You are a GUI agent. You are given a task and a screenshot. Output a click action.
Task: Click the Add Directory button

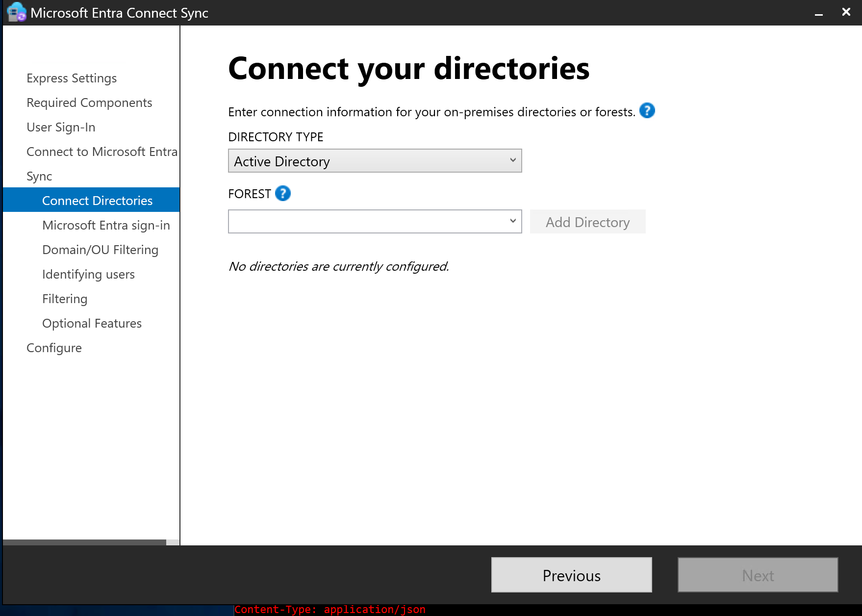(x=587, y=222)
